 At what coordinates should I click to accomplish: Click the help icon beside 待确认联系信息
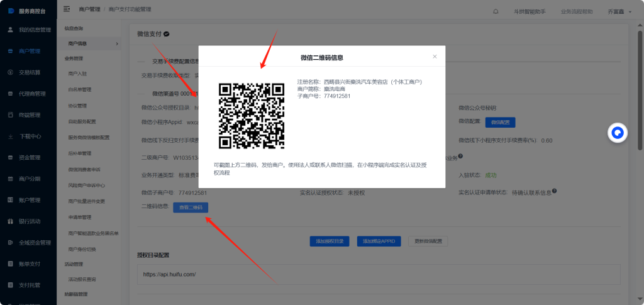tap(555, 191)
